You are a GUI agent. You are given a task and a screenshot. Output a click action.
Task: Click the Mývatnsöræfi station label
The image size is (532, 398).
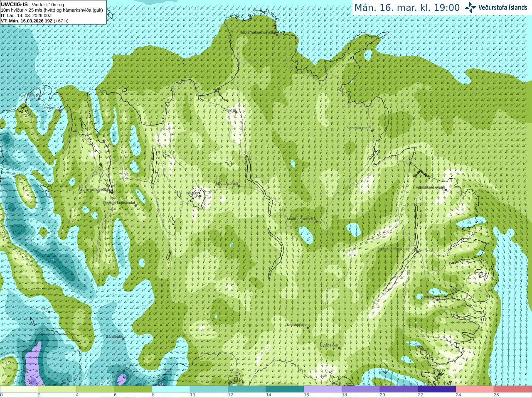coord(227,184)
